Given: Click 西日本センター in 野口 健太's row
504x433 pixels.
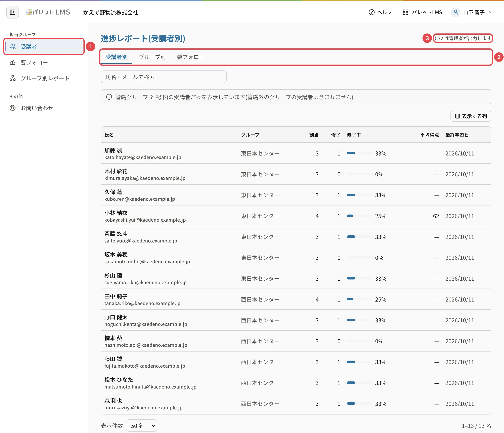Looking at the screenshot, I should click(x=260, y=320).
